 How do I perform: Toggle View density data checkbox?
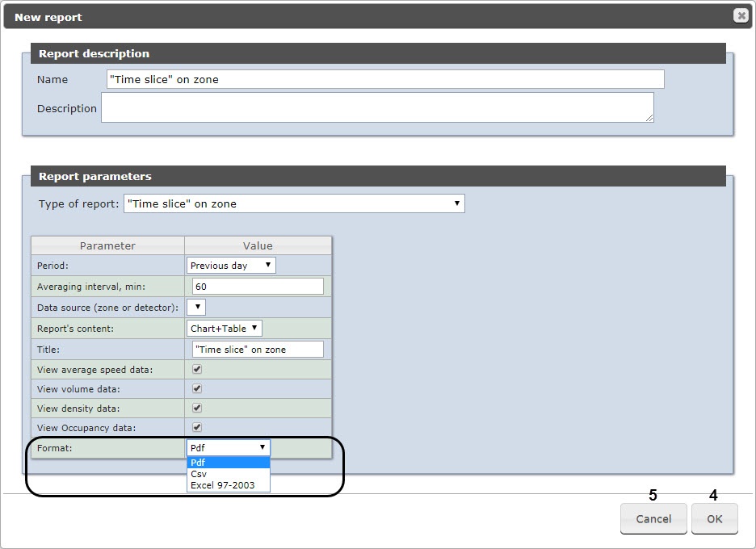(197, 408)
